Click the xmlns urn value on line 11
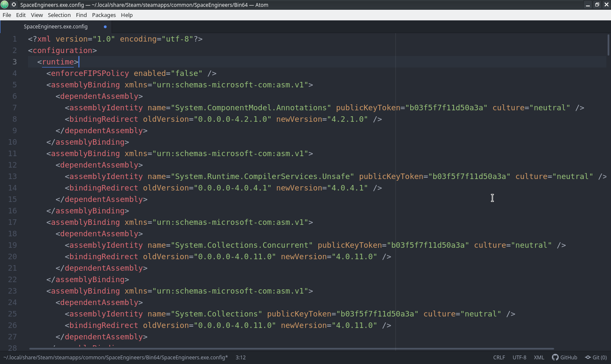This screenshot has width=611, height=364. click(230, 153)
